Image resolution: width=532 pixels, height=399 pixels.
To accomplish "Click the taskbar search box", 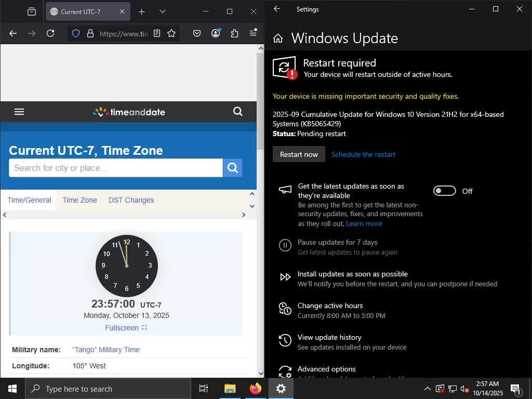I will (108, 389).
